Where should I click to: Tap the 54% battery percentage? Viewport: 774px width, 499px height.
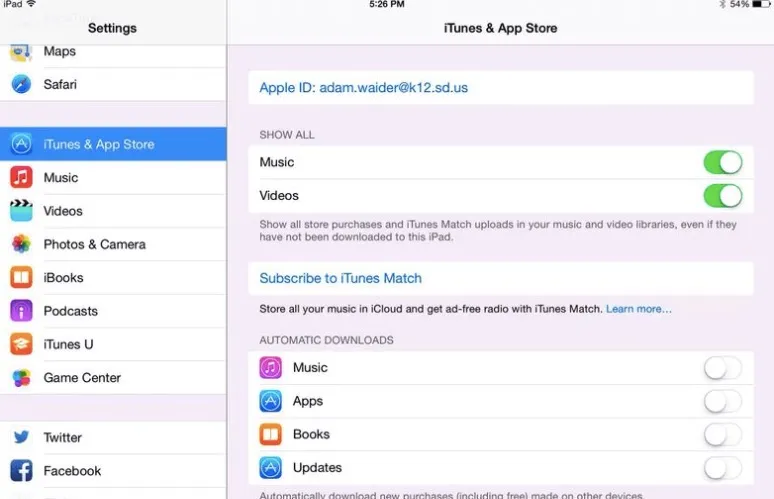739,4
